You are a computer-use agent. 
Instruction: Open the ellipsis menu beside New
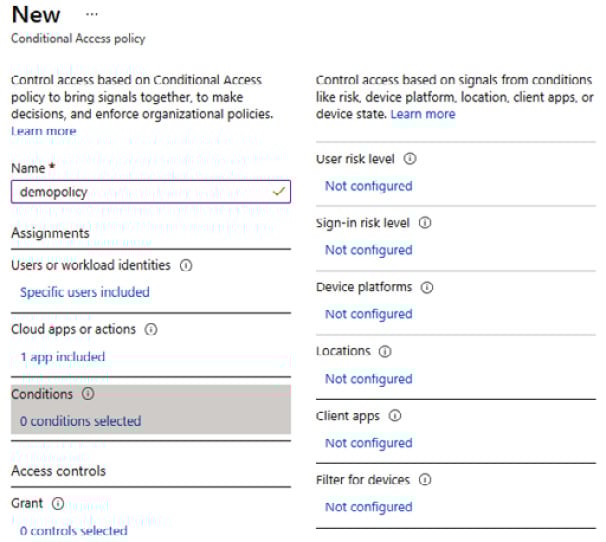pyautogui.click(x=92, y=15)
